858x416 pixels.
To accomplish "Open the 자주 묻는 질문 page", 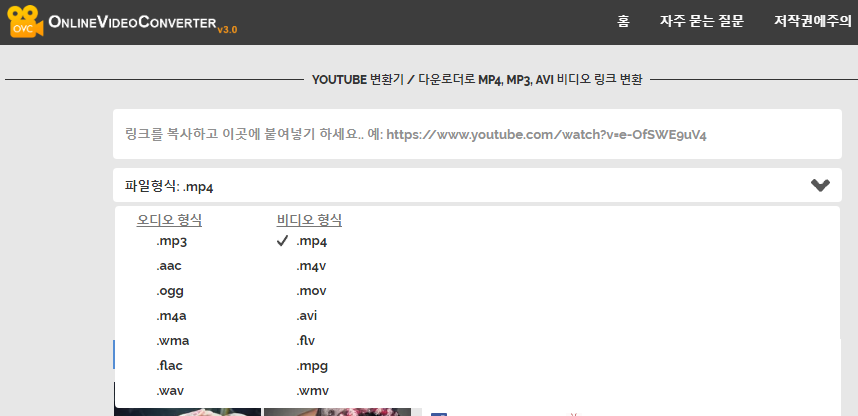I will [702, 21].
